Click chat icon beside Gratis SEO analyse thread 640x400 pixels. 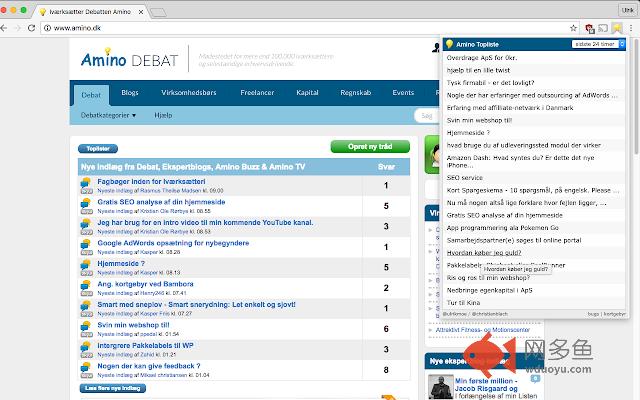pyautogui.click(x=86, y=206)
